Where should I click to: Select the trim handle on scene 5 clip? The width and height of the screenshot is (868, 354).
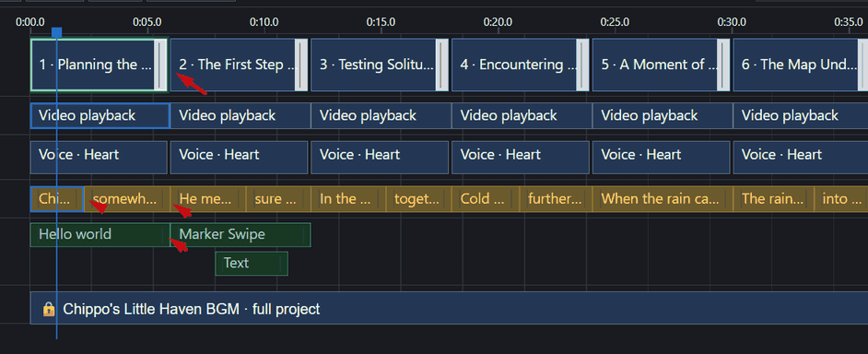[x=723, y=65]
